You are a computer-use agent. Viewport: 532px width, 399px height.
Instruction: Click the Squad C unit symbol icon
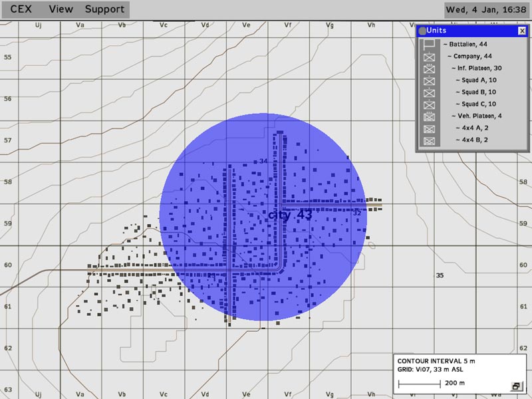point(429,105)
